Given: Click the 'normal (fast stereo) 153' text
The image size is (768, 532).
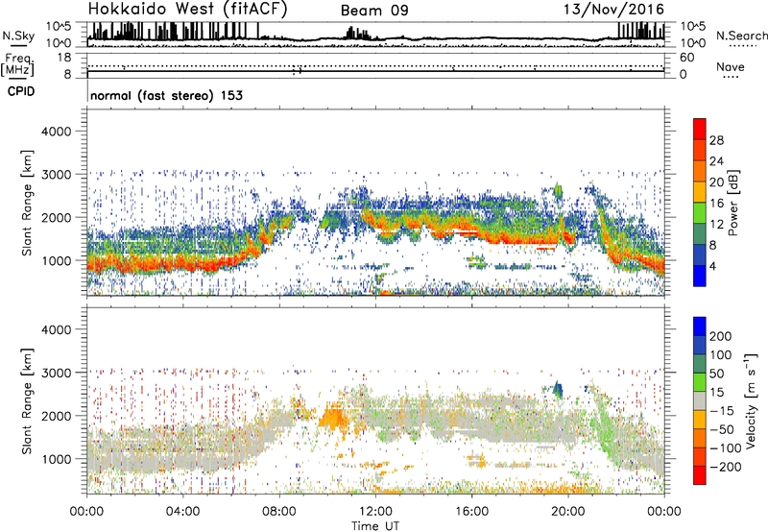Looking at the screenshot, I should coord(166,95).
